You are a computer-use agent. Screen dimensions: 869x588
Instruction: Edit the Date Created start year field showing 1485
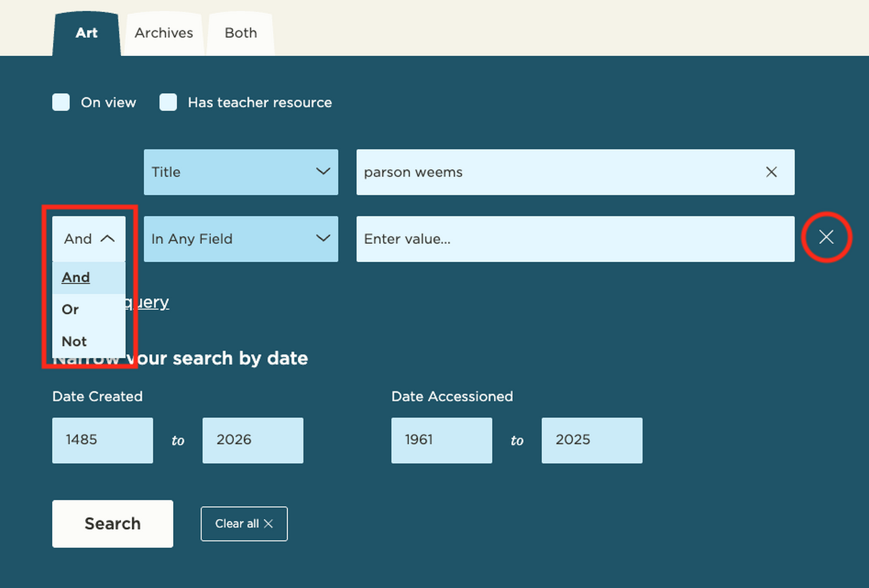[x=102, y=440]
